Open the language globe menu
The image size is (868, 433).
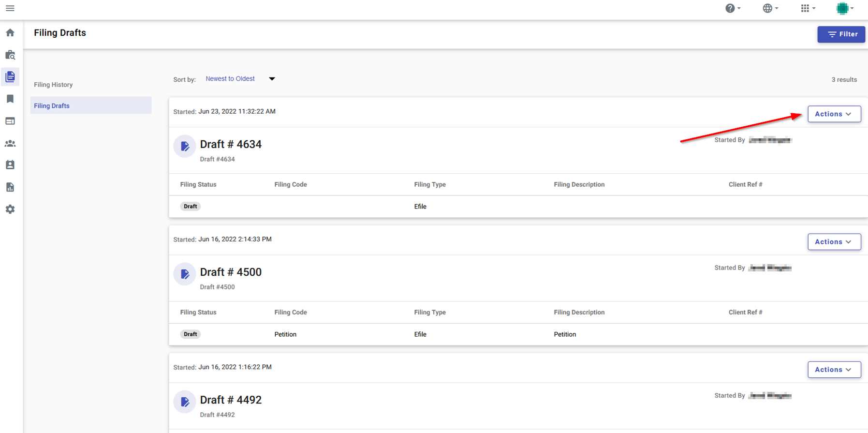(x=770, y=8)
